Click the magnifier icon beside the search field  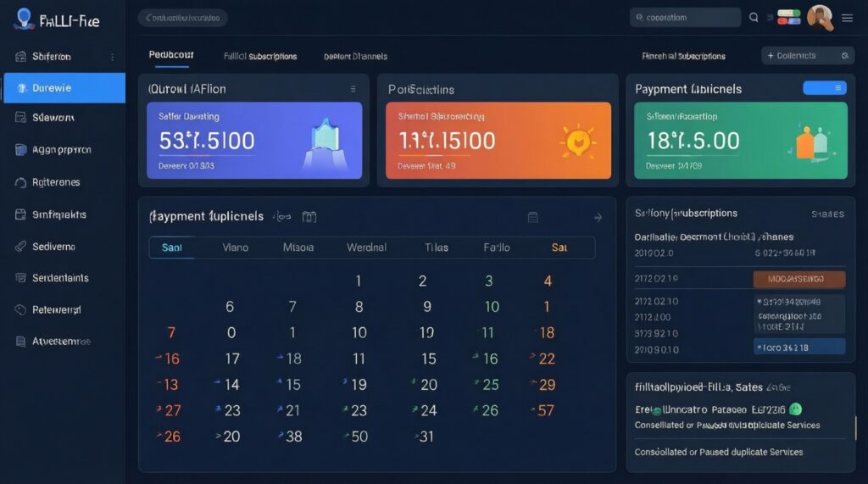(754, 17)
